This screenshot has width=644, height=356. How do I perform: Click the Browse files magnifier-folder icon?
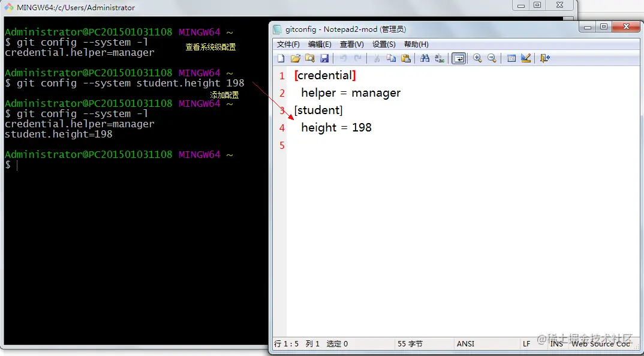point(309,58)
